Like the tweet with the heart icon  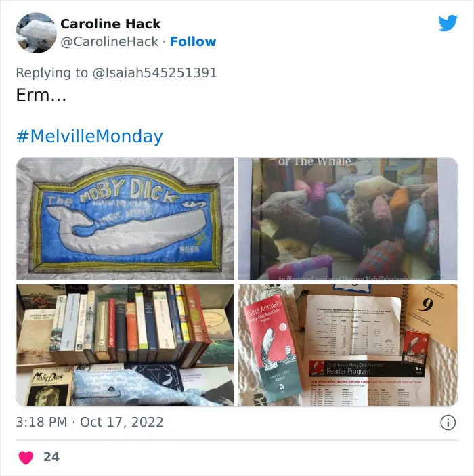26,458
